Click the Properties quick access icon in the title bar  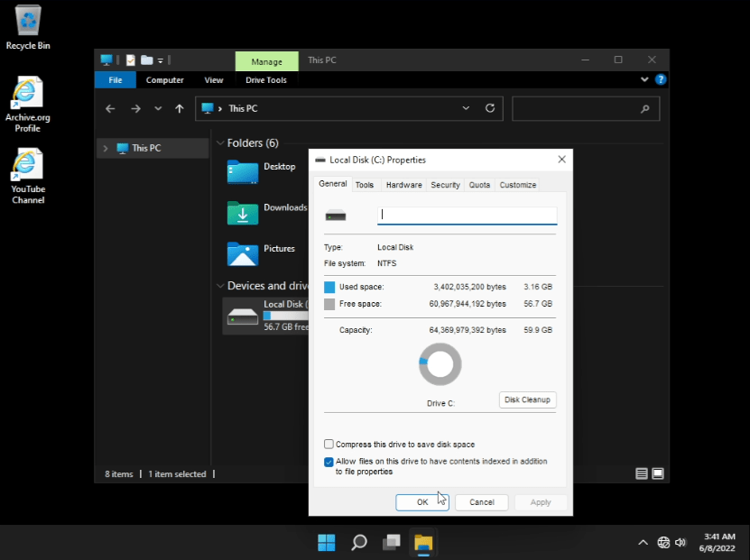[x=131, y=60]
